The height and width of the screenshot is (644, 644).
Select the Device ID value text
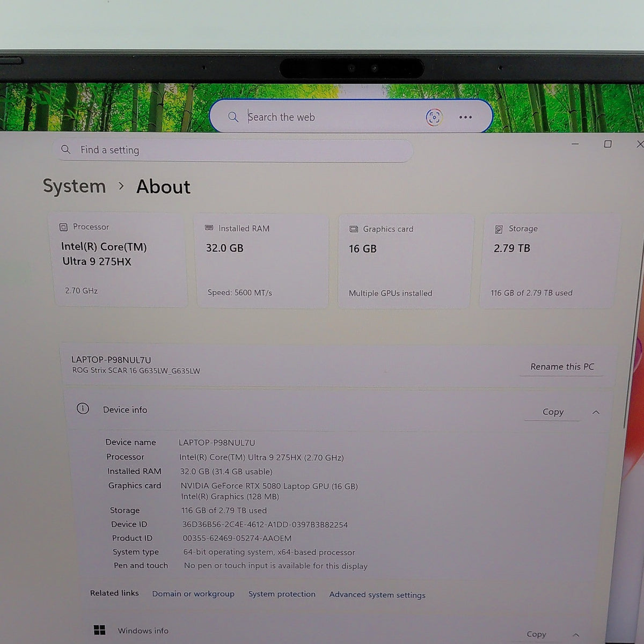(265, 524)
